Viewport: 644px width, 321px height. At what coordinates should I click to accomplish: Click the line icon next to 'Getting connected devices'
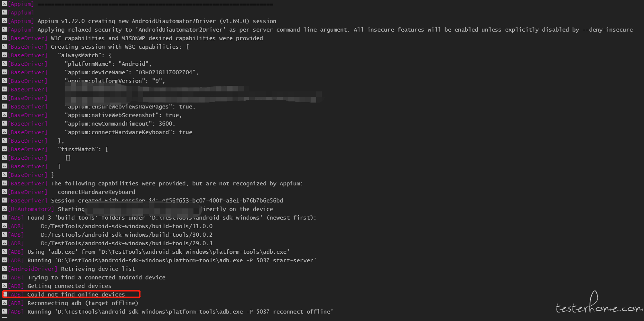coord(5,286)
